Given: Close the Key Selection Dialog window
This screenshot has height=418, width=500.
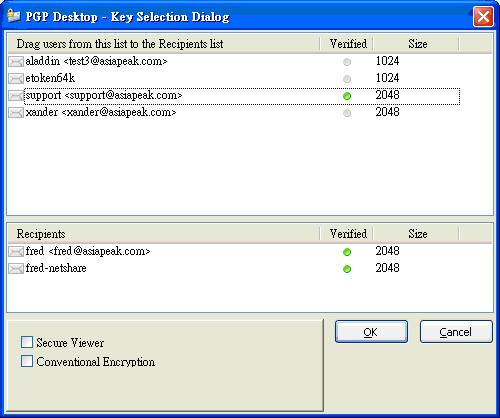Looking at the screenshot, I should coord(483,17).
